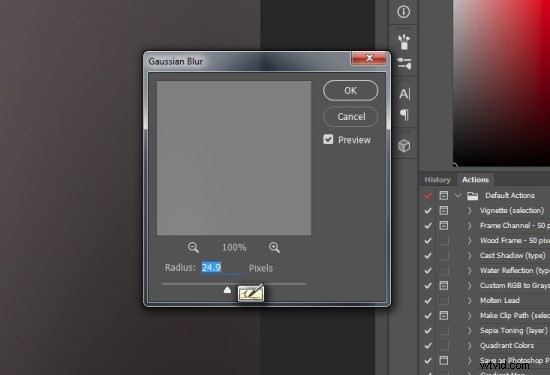Open the Brushes panel icon

coord(404,41)
